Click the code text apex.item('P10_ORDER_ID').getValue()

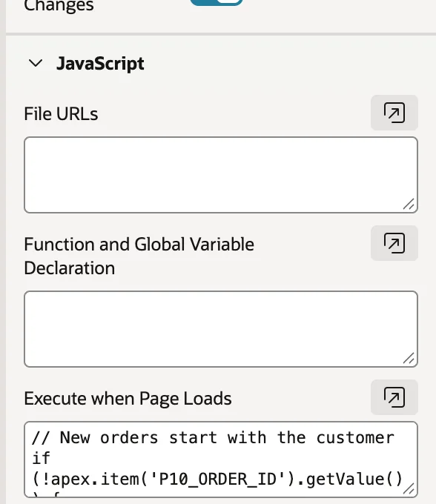pos(227,480)
